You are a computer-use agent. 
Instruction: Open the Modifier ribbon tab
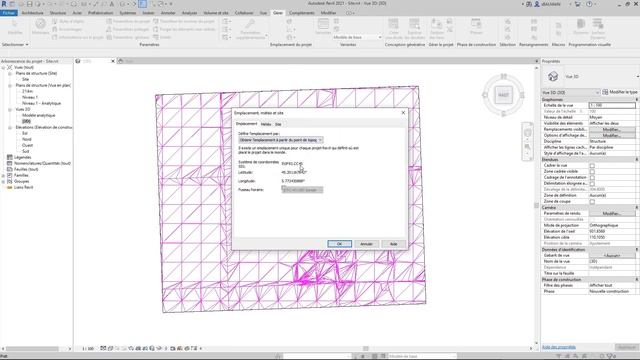[328, 13]
